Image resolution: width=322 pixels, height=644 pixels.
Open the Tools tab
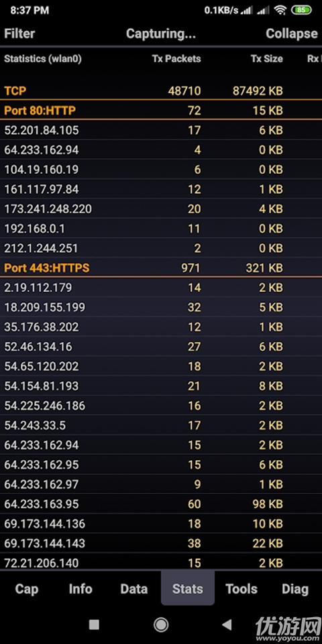click(x=241, y=588)
